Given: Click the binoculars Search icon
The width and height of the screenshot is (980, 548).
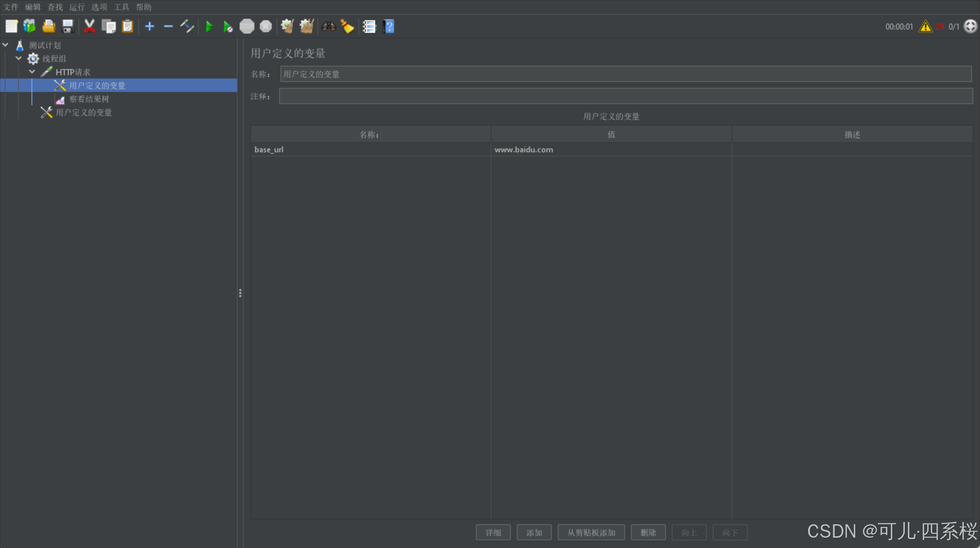Looking at the screenshot, I should [328, 26].
